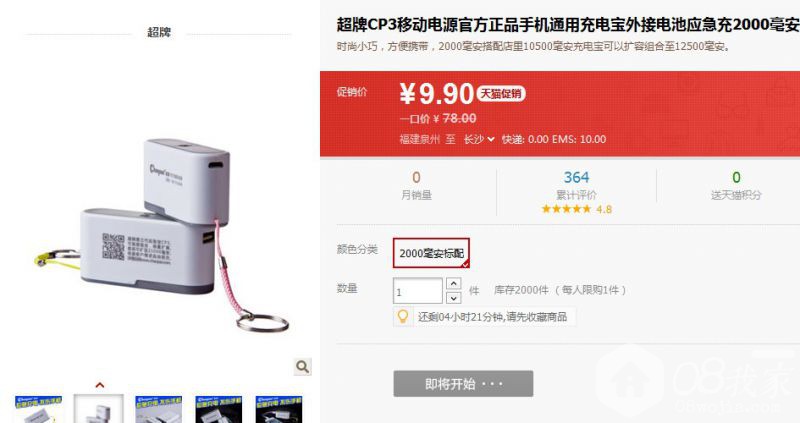Screen dimensions: 800x423
Task: Select the third product thumbnail
Action: 159,409
